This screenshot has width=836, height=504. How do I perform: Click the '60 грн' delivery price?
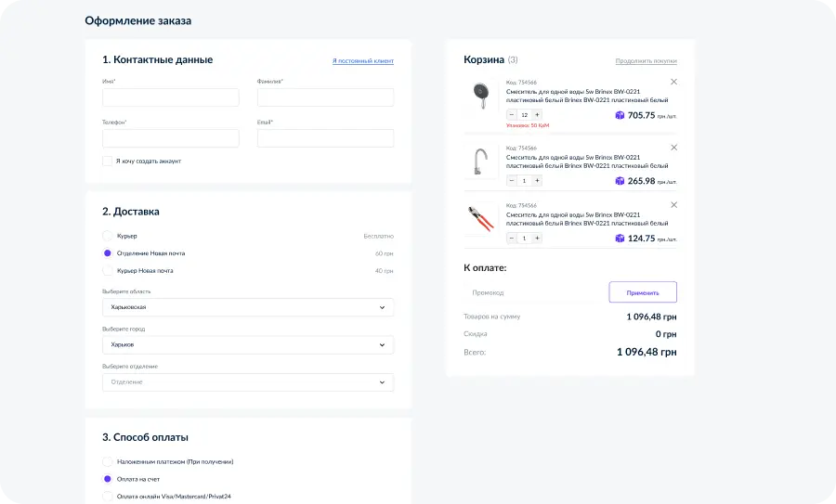tap(385, 253)
